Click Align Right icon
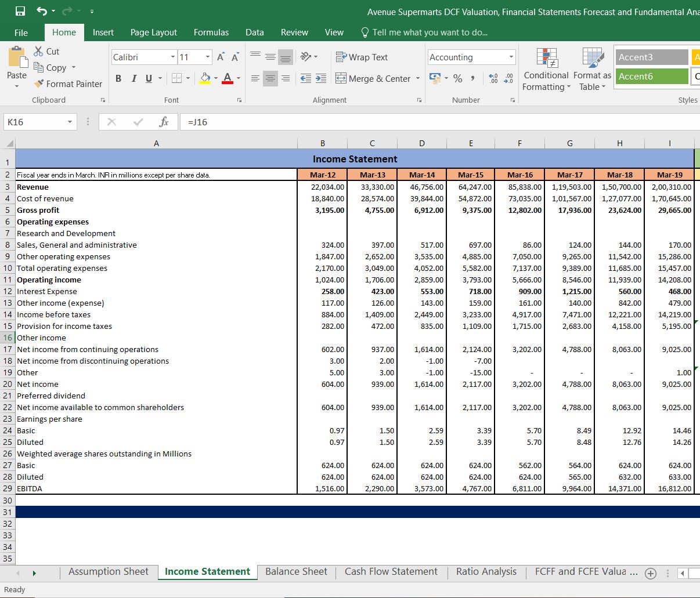Image resolution: width=700 pixels, height=598 pixels. [x=285, y=78]
